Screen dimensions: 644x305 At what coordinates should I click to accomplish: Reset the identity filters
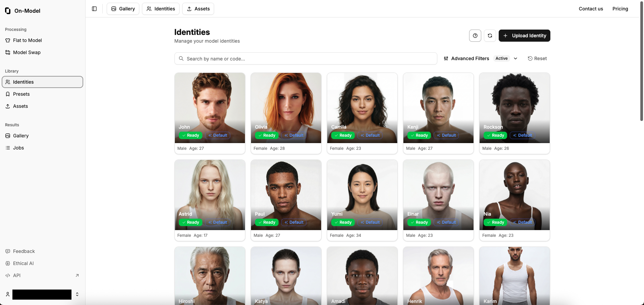pos(537,58)
